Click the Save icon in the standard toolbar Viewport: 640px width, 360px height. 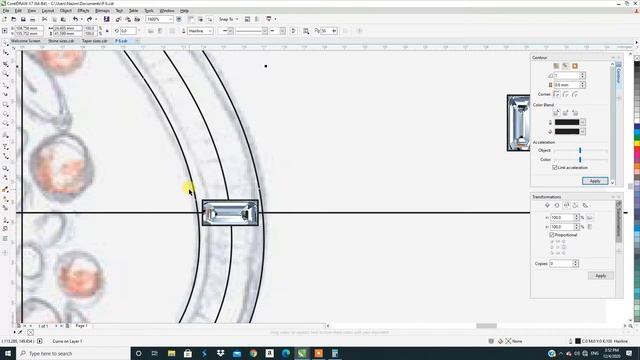pos(23,19)
